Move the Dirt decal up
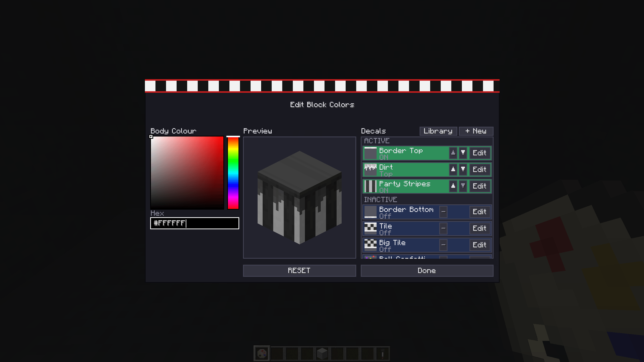This screenshot has width=644, height=362. [453, 169]
